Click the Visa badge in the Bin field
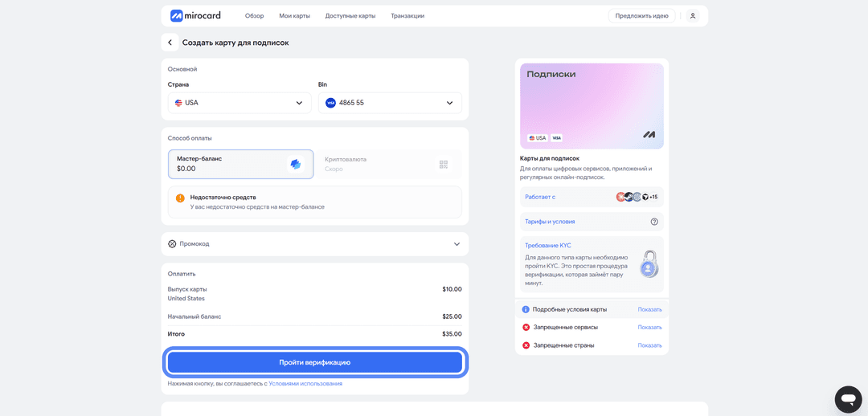The image size is (868, 416). point(330,103)
